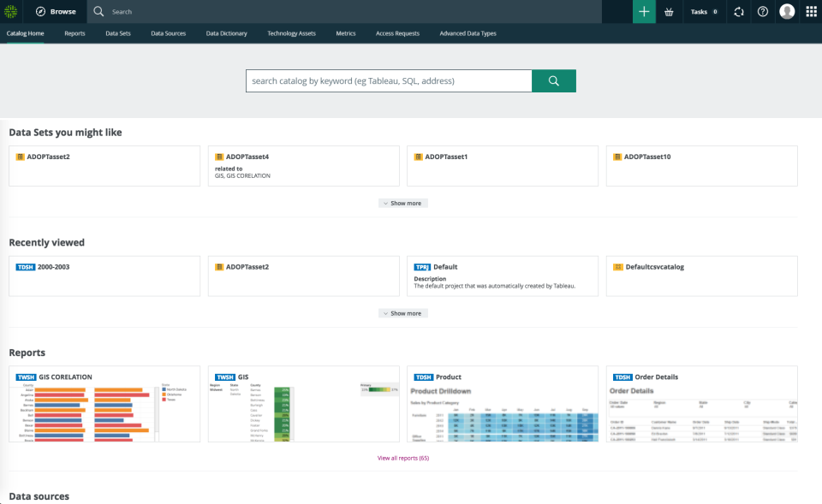Open the data basket icon
Image resolution: width=822 pixels, height=504 pixels.
click(x=669, y=12)
